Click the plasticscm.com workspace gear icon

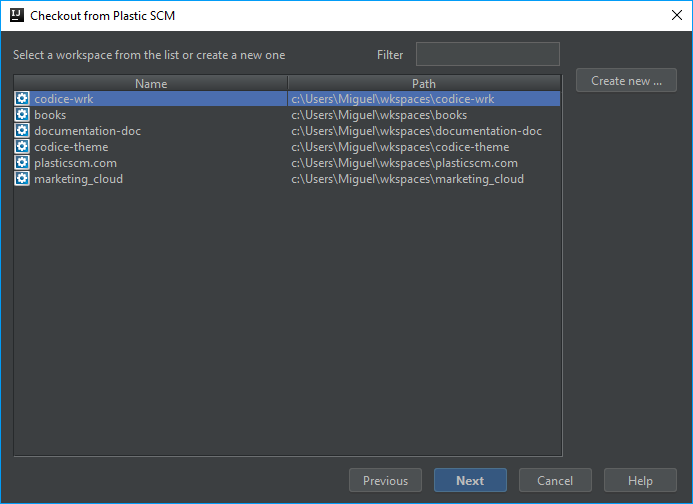tap(22, 162)
